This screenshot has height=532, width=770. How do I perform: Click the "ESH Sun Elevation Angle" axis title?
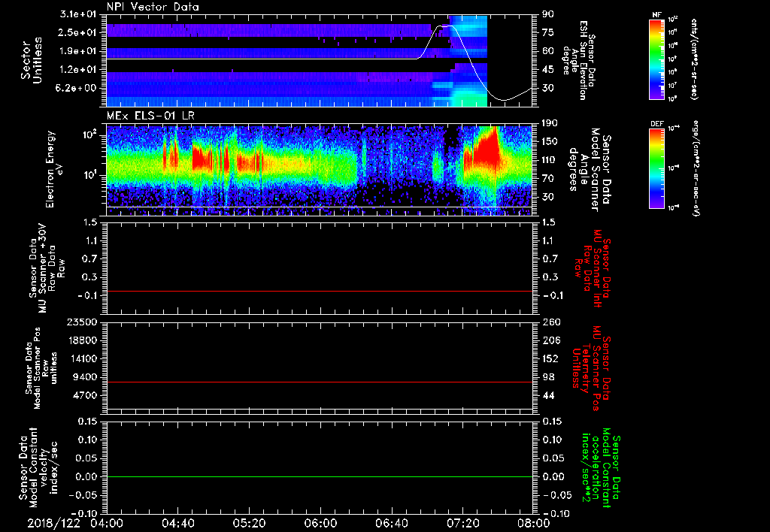coord(578,60)
